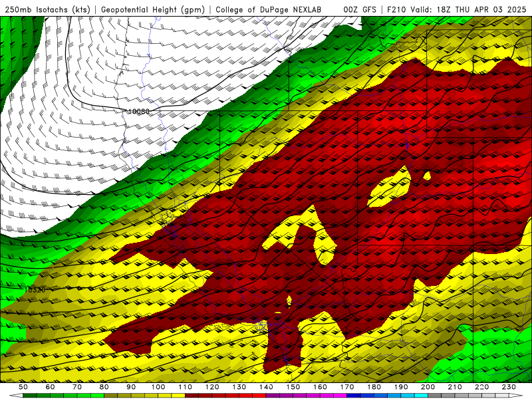532x399 pixels.
Task: Select the "Geopotential Height (gpm)" header label
Action: pyautogui.click(x=153, y=9)
